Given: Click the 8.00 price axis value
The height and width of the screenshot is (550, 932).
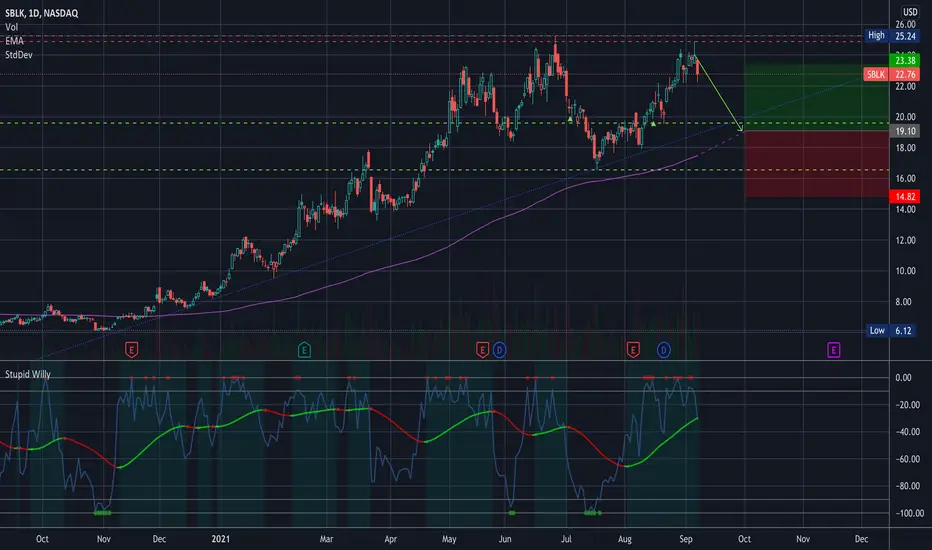Looking at the screenshot, I should (903, 301).
